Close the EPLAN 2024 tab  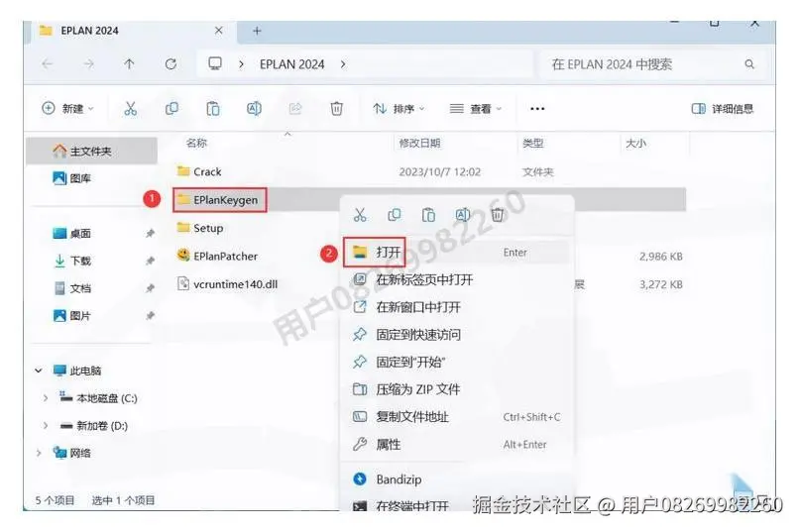219,31
